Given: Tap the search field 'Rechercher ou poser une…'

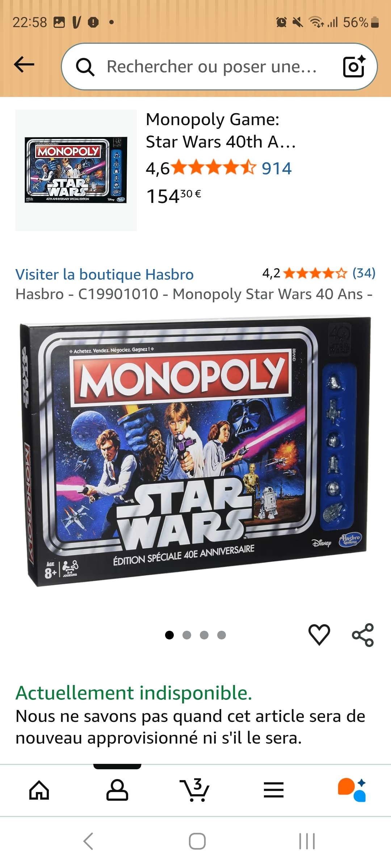Looking at the screenshot, I should coord(212,67).
